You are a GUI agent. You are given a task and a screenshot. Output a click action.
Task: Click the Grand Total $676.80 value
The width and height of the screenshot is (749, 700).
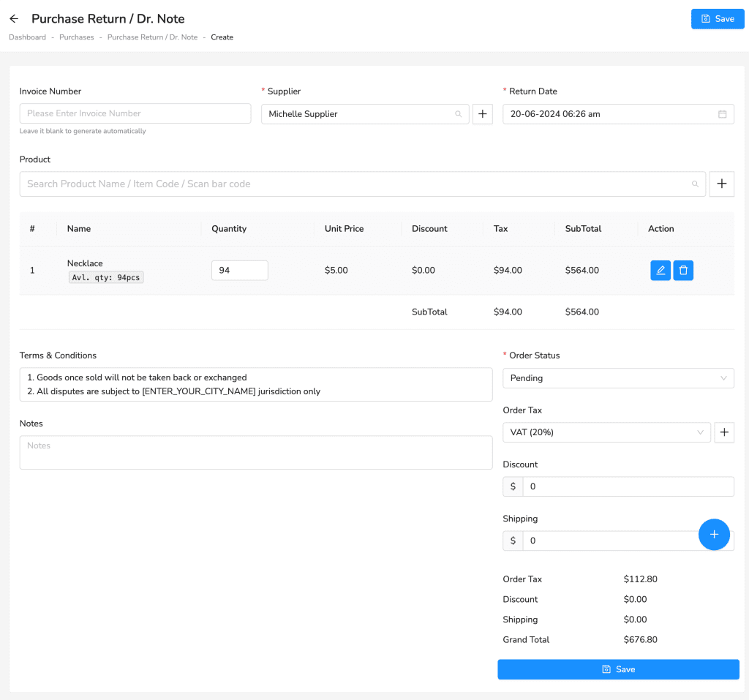[641, 640]
